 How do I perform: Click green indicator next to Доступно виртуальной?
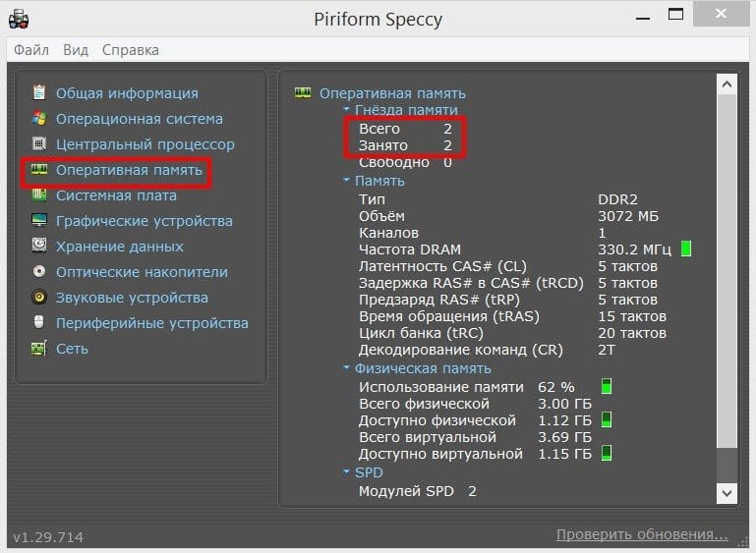coord(607,453)
